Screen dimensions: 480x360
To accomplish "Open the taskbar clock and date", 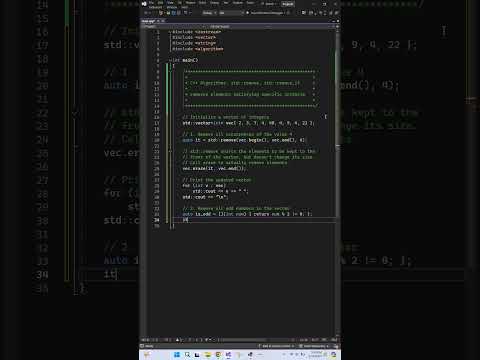I will point(315,355).
